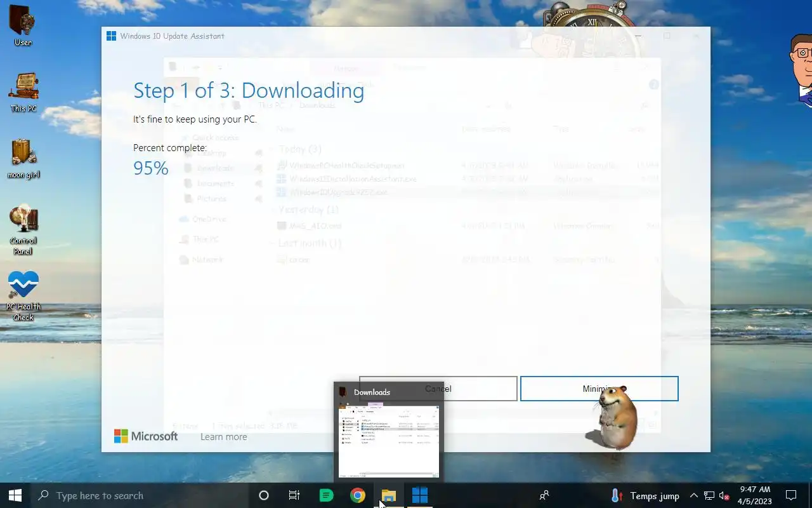
Task: Follow the Learn more link
Action: coord(224,437)
